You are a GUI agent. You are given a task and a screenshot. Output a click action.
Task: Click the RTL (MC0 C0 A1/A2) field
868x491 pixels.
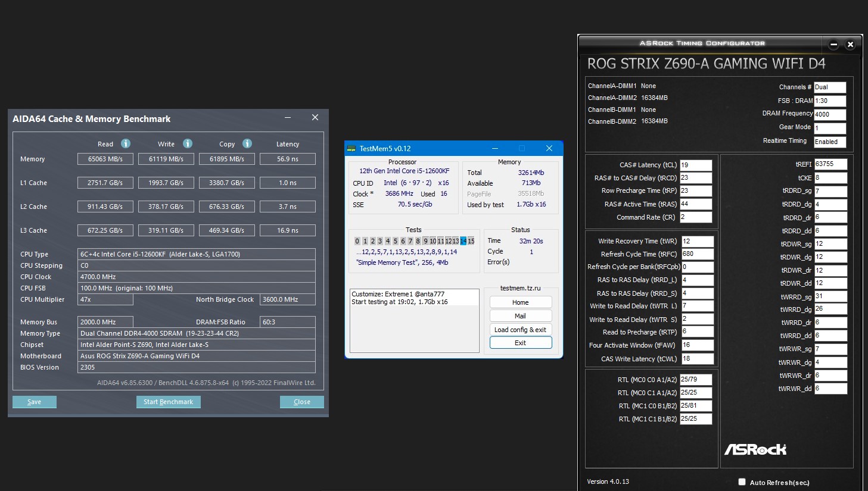pyautogui.click(x=696, y=380)
